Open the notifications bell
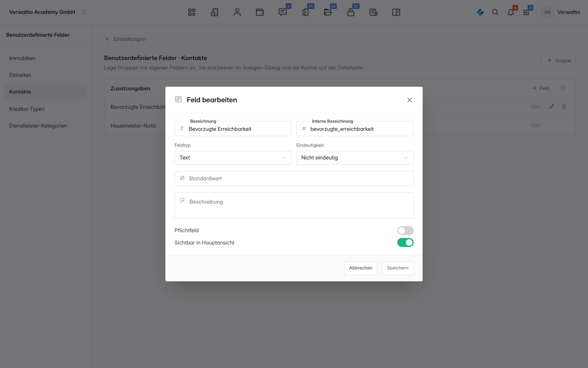 click(x=511, y=12)
